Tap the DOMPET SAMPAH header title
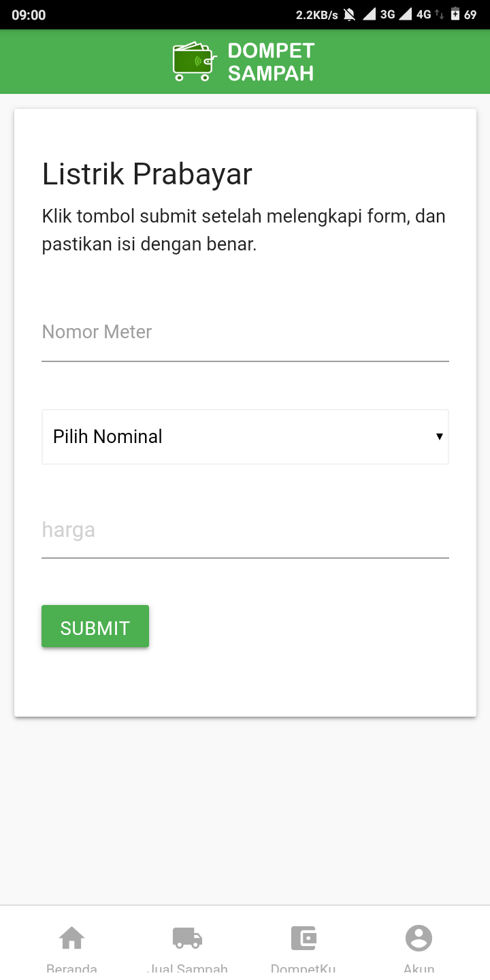The height and width of the screenshot is (980, 490). coord(271,61)
